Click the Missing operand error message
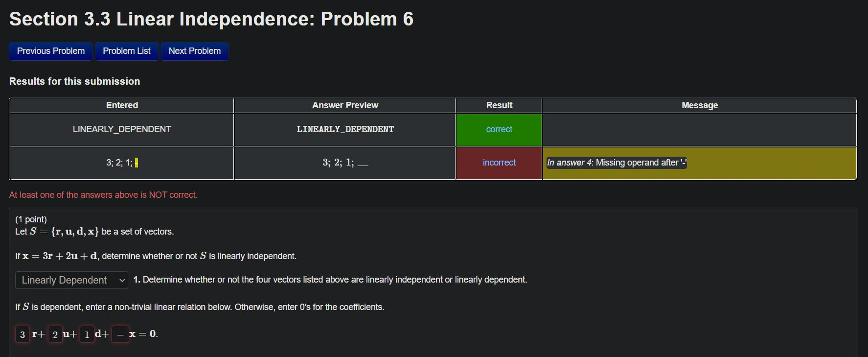868x357 pixels. [616, 163]
